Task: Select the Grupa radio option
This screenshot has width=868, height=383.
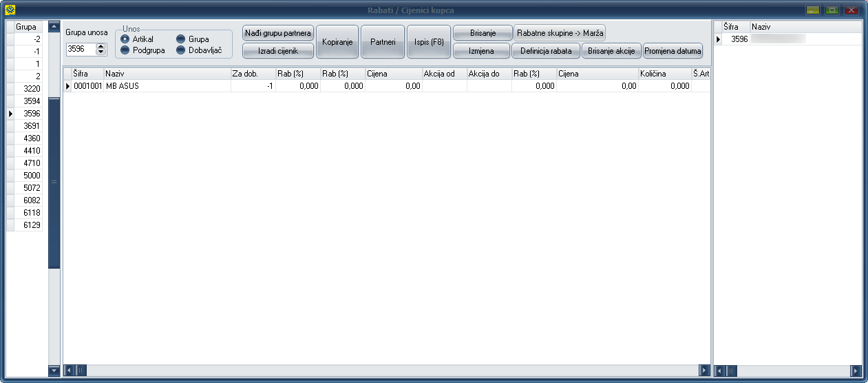Action: point(181,39)
